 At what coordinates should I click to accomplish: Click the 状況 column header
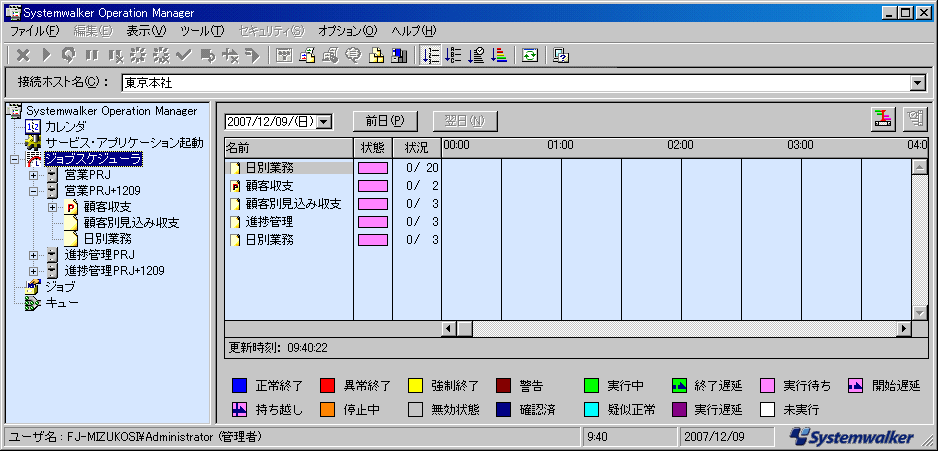pyautogui.click(x=416, y=147)
